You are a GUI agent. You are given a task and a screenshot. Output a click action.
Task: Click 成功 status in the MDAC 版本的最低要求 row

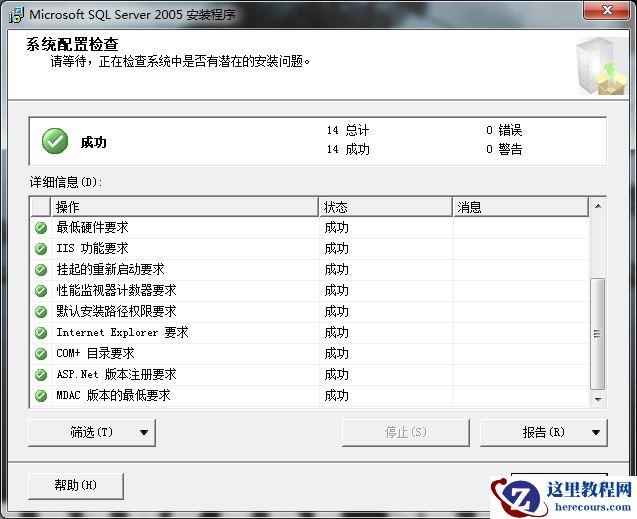click(x=336, y=395)
